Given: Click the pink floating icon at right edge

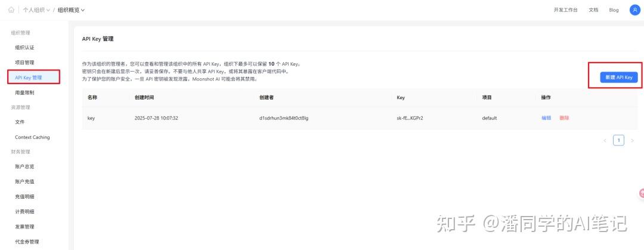Looking at the screenshot, I should click(x=642, y=193).
